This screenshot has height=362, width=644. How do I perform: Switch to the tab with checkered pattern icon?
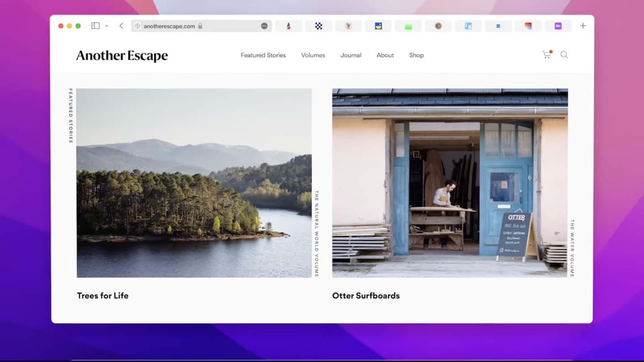point(318,26)
